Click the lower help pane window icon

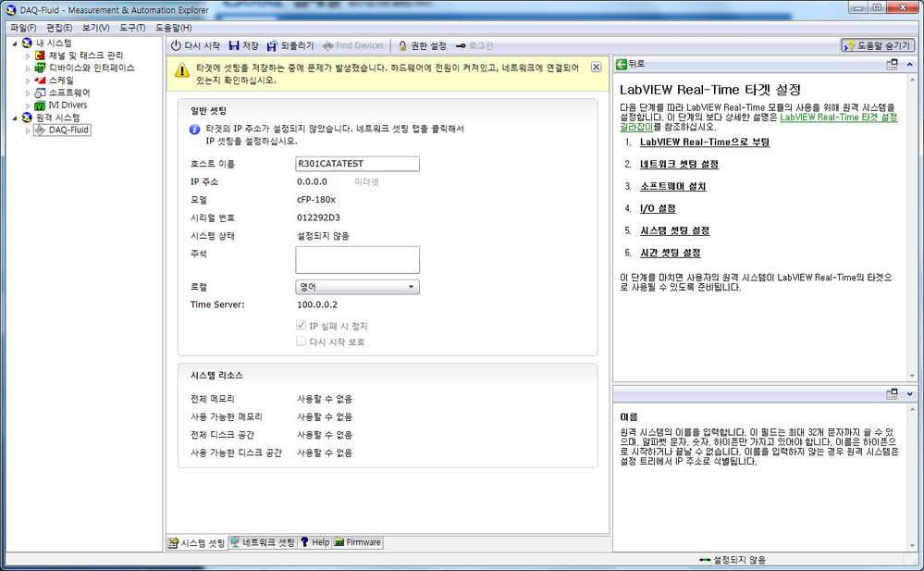(893, 393)
